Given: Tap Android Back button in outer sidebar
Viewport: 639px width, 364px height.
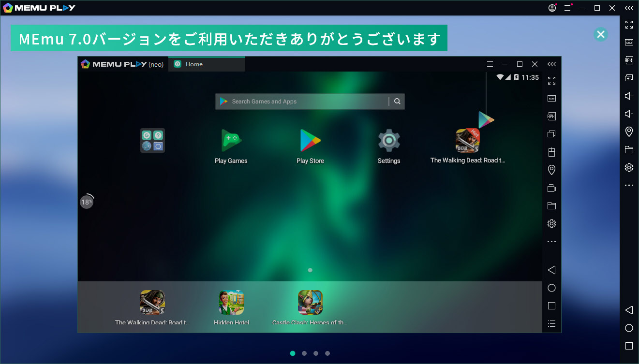Looking at the screenshot, I should click(x=629, y=310).
